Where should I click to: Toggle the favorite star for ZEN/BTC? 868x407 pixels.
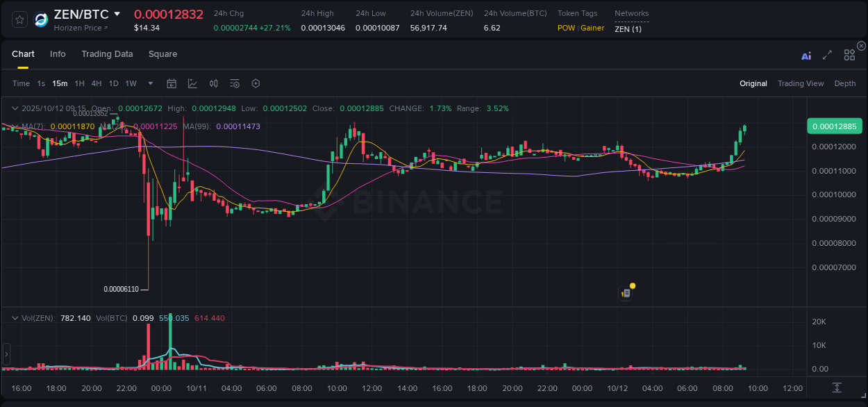tap(19, 19)
